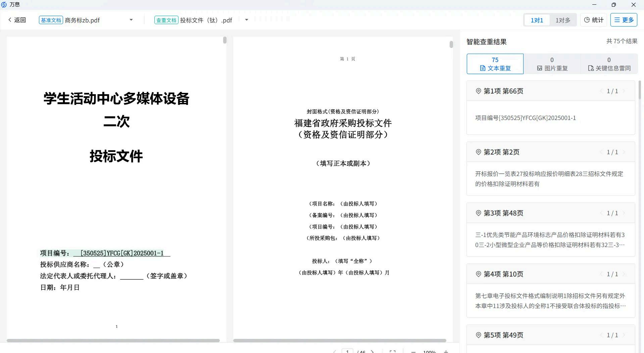The width and height of the screenshot is (644, 353).
Task: Switch to 1对1 comparison mode
Action: click(537, 20)
